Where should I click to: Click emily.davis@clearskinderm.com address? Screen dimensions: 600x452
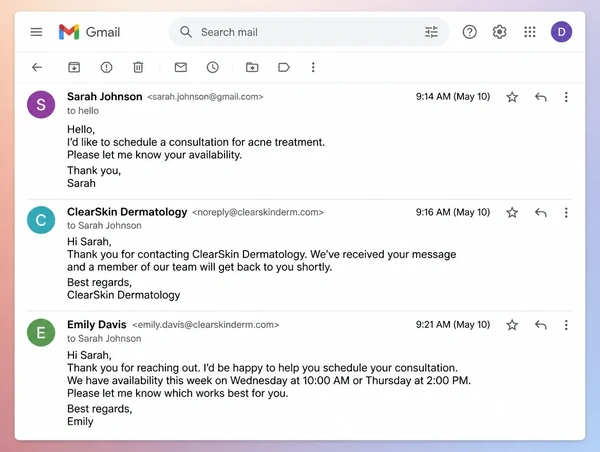[x=205, y=325]
